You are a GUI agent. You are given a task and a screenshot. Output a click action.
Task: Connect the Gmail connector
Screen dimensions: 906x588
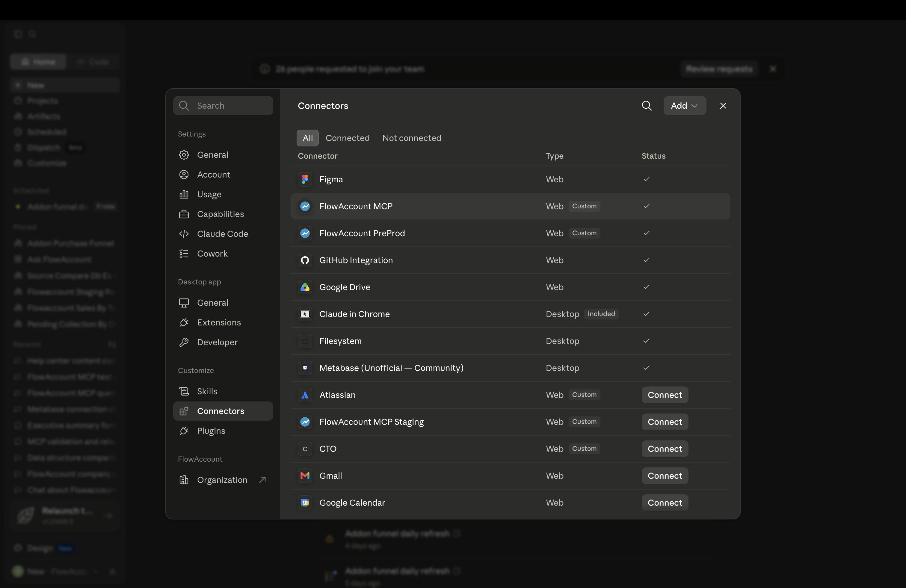(x=665, y=476)
